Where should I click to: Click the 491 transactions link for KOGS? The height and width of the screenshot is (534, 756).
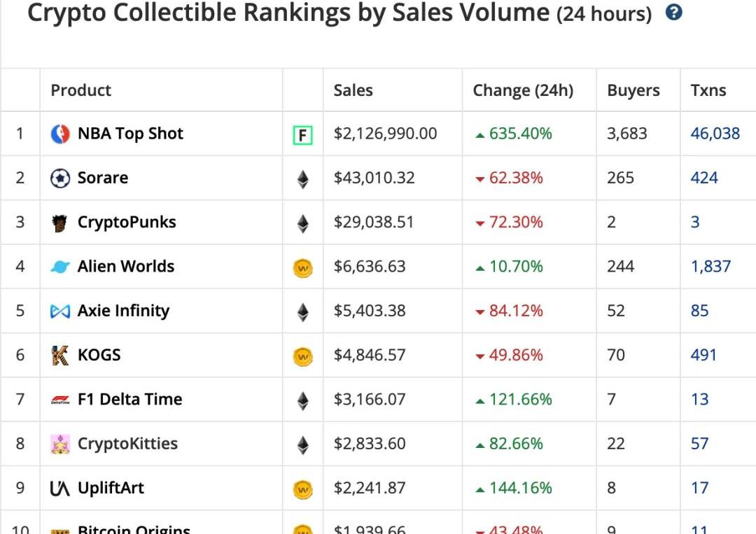(x=703, y=356)
